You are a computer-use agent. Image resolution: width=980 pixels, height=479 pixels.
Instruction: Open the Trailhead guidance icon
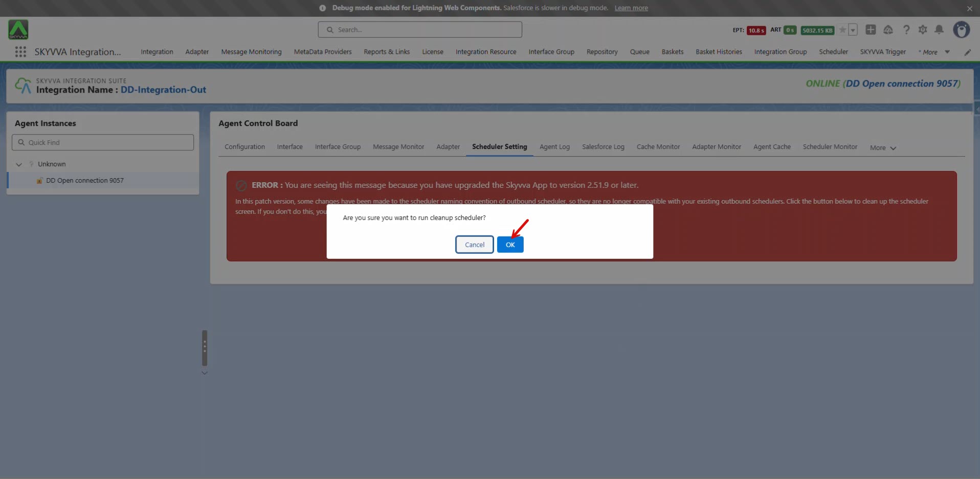click(x=888, y=30)
